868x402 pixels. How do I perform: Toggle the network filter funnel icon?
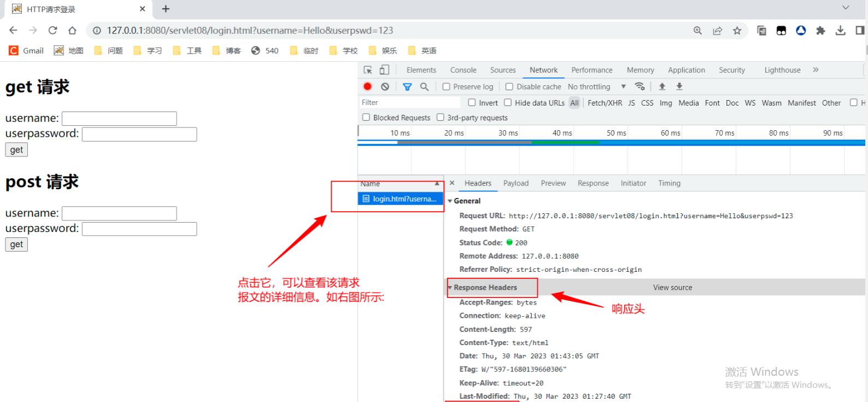[x=407, y=86]
